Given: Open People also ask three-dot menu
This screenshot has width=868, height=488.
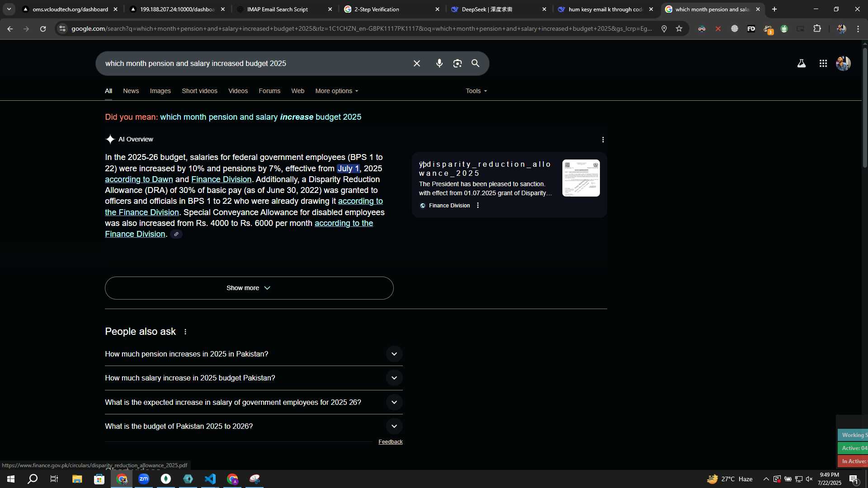Looking at the screenshot, I should (x=185, y=332).
